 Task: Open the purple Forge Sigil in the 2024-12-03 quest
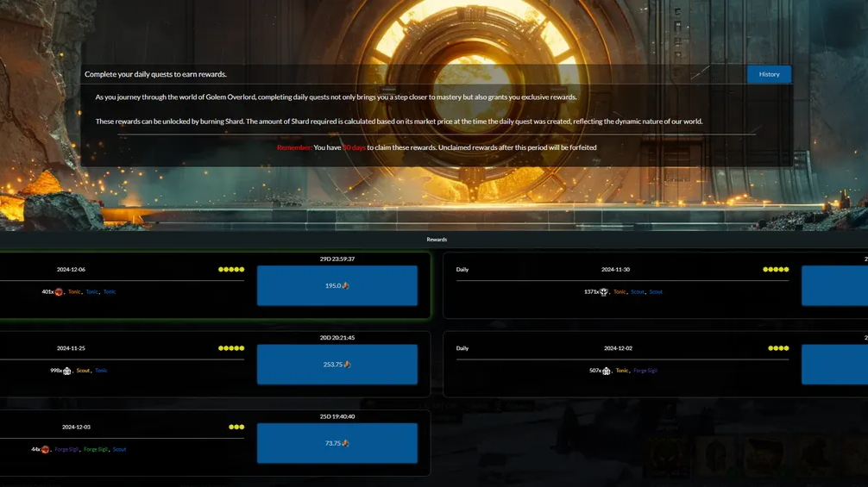(66, 449)
